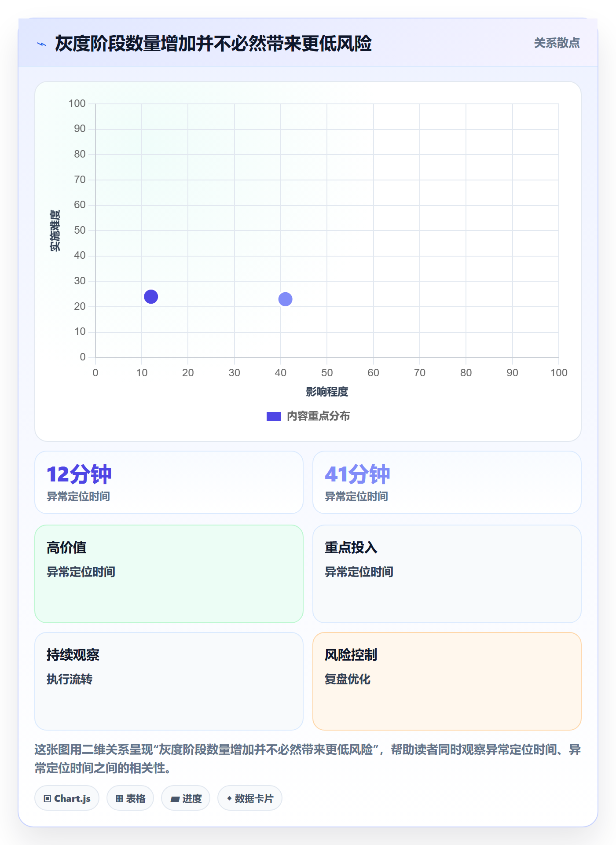Screen dimensions: 616x845
Task: Click the description paragraph starting 这张图用二维关系
Action: [x=308, y=759]
